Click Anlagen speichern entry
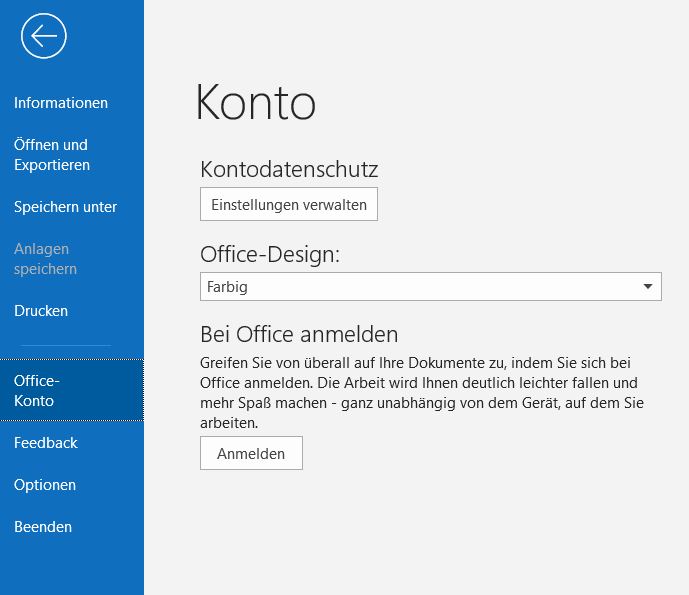 45,259
